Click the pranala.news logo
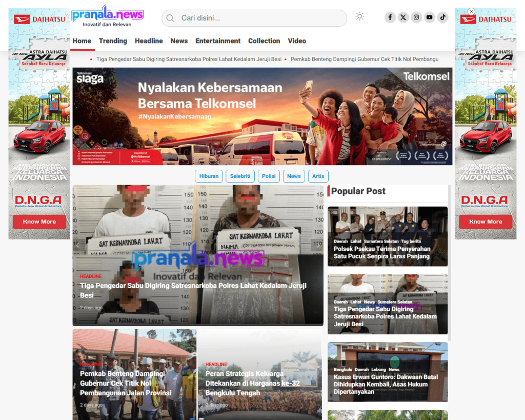The height and width of the screenshot is (420, 525). [108, 16]
